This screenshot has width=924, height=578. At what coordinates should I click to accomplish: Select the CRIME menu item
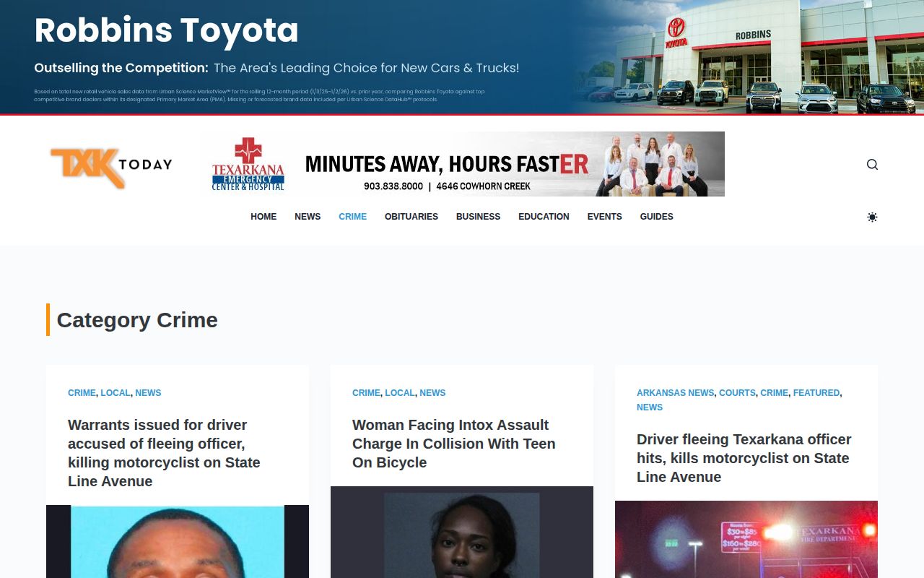[353, 217]
